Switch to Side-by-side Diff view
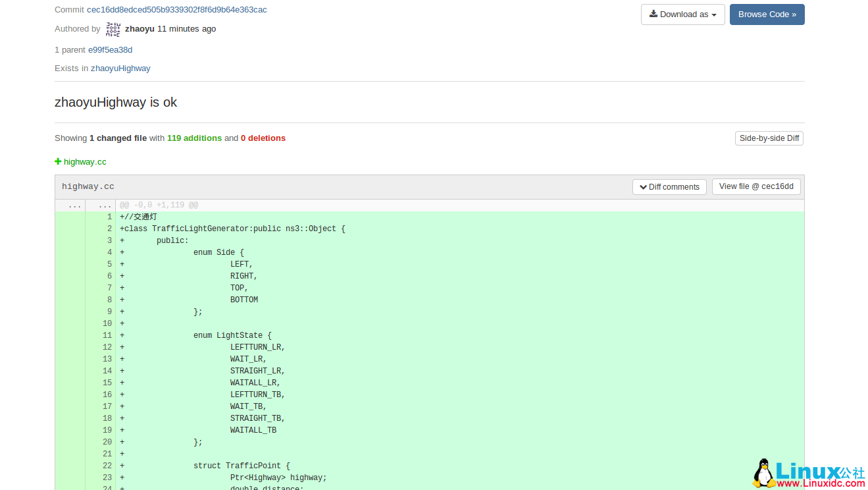This screenshot has width=868, height=490. pyautogui.click(x=769, y=138)
